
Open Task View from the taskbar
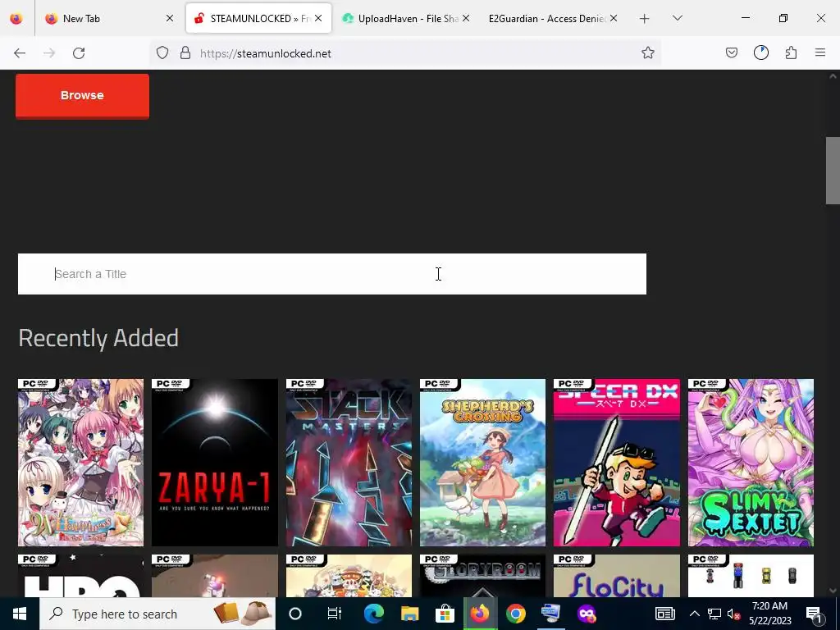335,614
